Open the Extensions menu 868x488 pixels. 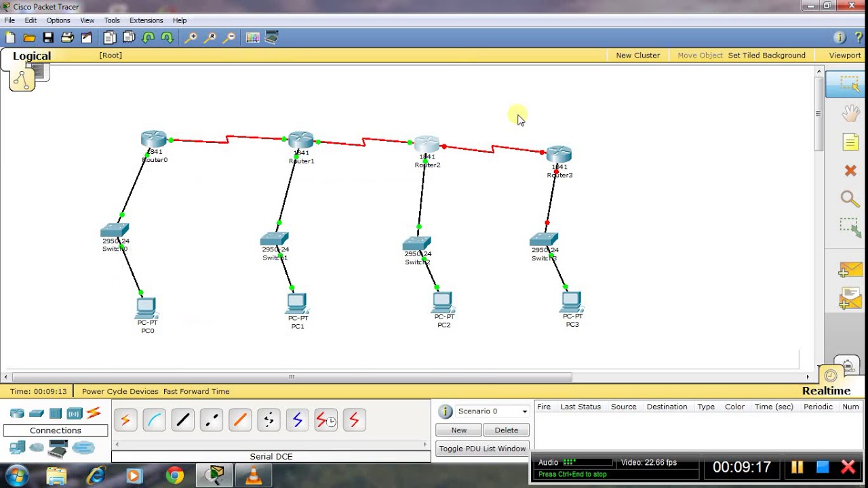click(x=146, y=20)
